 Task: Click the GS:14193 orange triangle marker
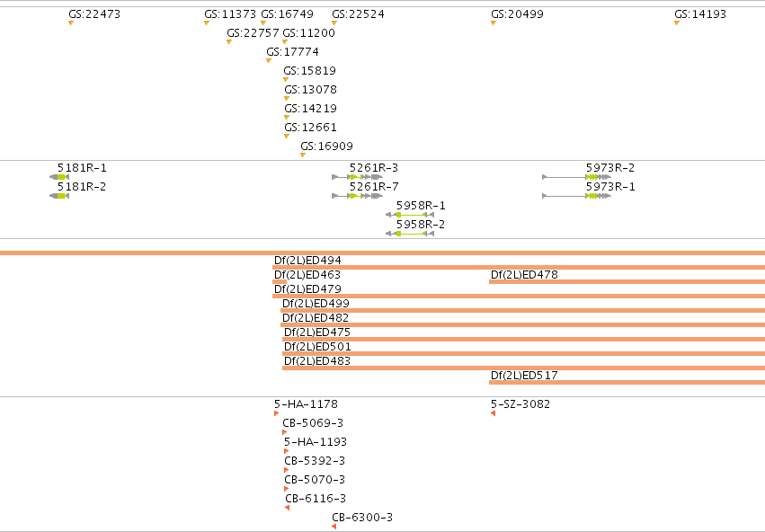pos(677,23)
